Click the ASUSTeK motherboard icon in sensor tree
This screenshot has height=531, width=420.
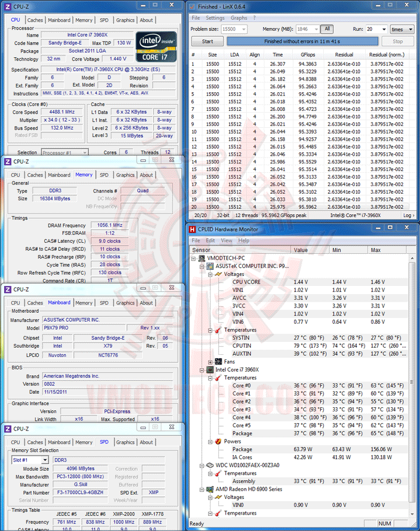point(210,266)
